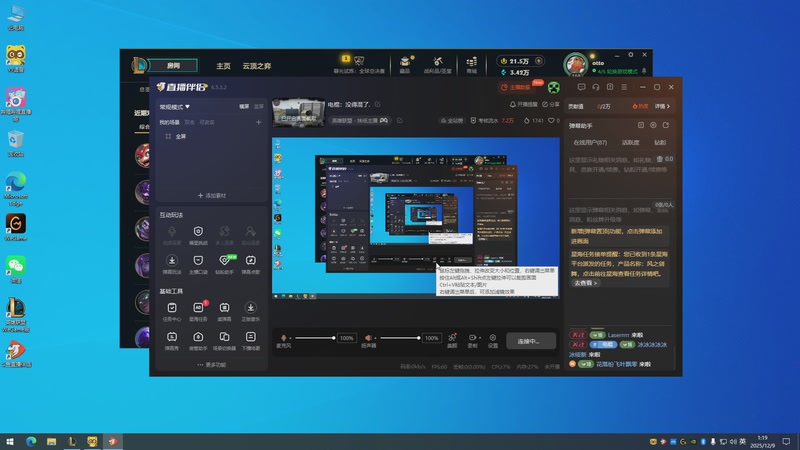Switch to 在线用户(87) tab
This screenshot has width=800, height=450.
(x=590, y=142)
